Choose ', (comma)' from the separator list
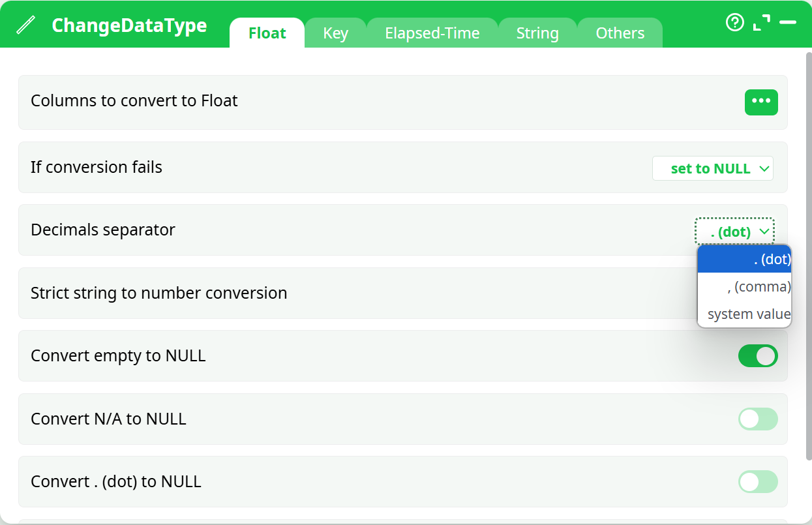 point(744,287)
